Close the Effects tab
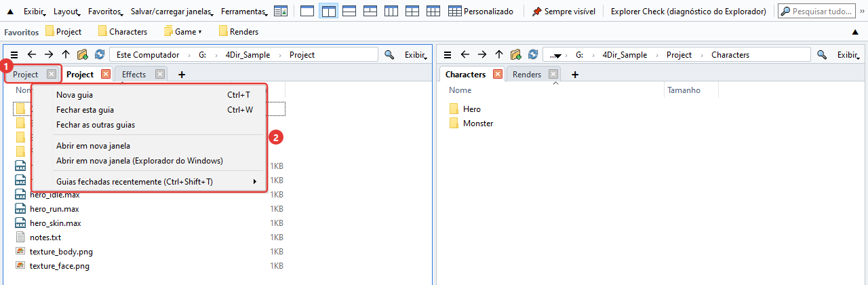Viewport: 868px width, 285px height. coord(160,75)
